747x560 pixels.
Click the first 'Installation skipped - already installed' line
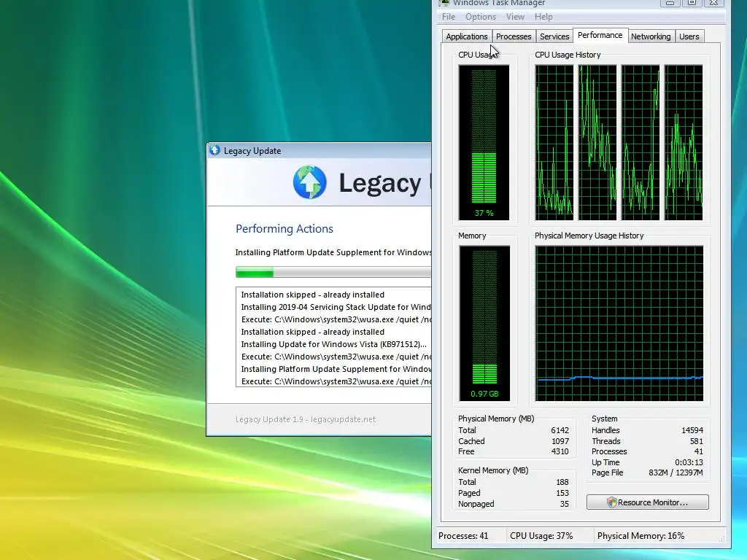(x=312, y=295)
